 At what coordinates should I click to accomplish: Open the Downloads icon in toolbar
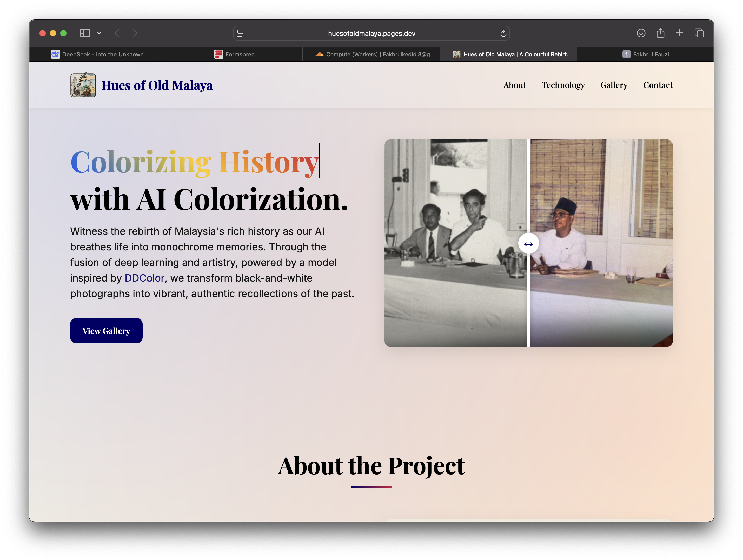(641, 33)
